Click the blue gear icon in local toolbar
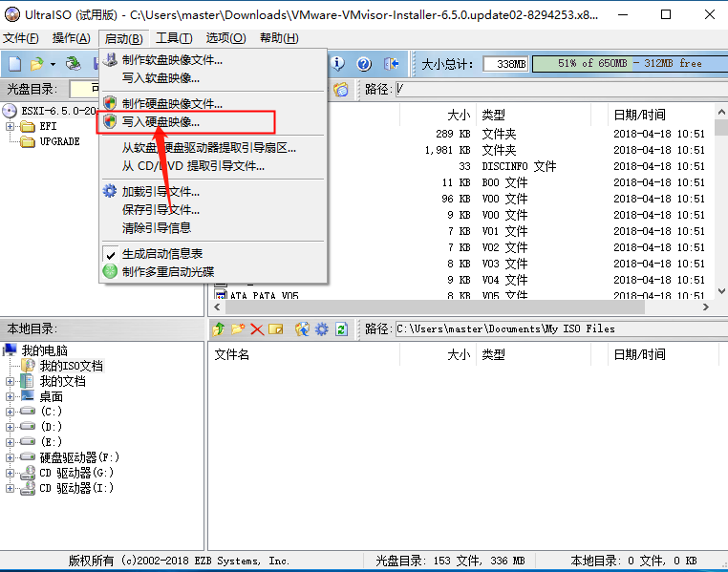 322,329
